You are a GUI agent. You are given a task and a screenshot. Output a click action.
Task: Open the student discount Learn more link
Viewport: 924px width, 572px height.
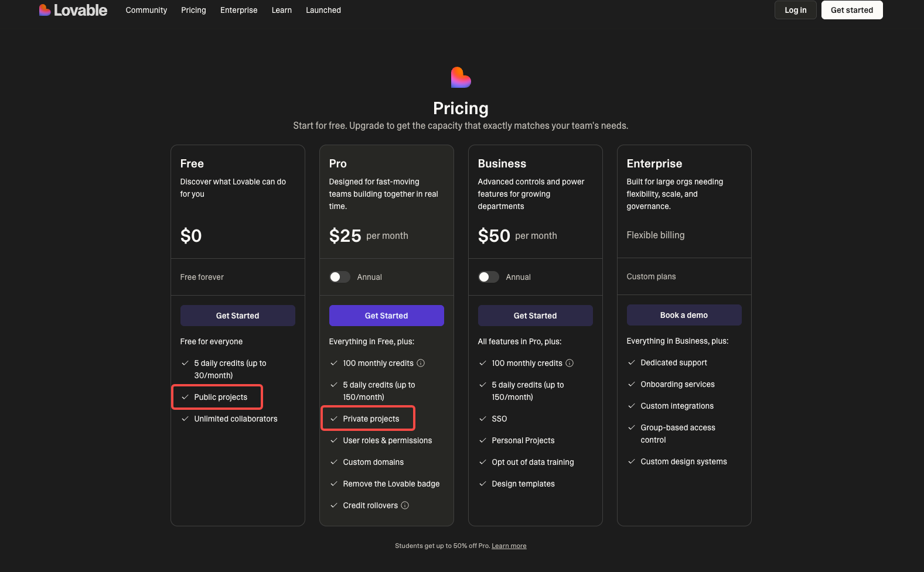point(509,546)
